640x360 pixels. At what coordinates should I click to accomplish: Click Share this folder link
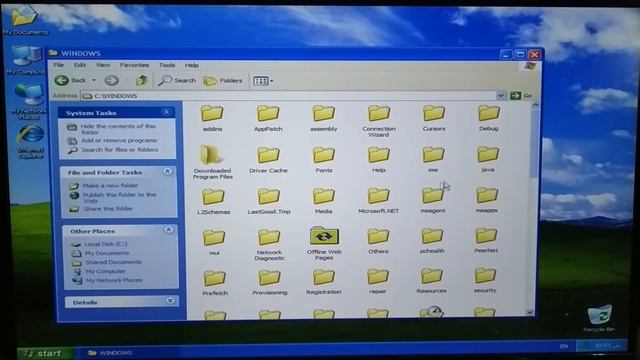pyautogui.click(x=108, y=209)
